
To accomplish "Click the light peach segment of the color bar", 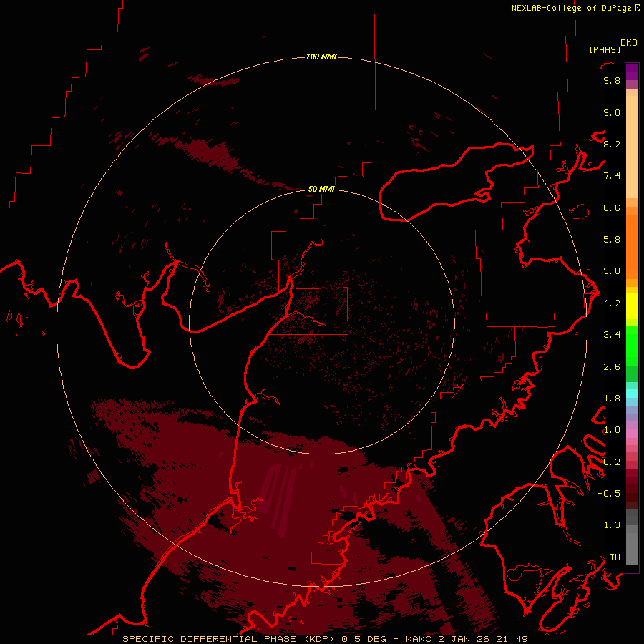I will [632, 147].
